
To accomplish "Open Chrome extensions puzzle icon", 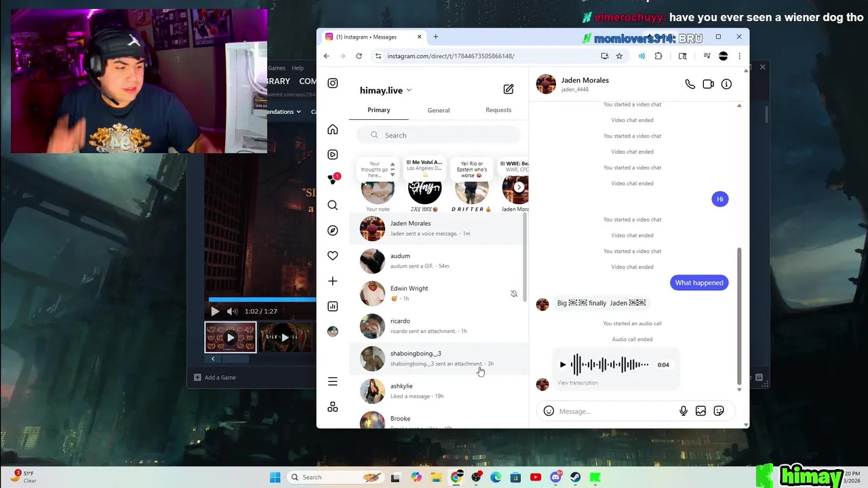I will click(658, 56).
